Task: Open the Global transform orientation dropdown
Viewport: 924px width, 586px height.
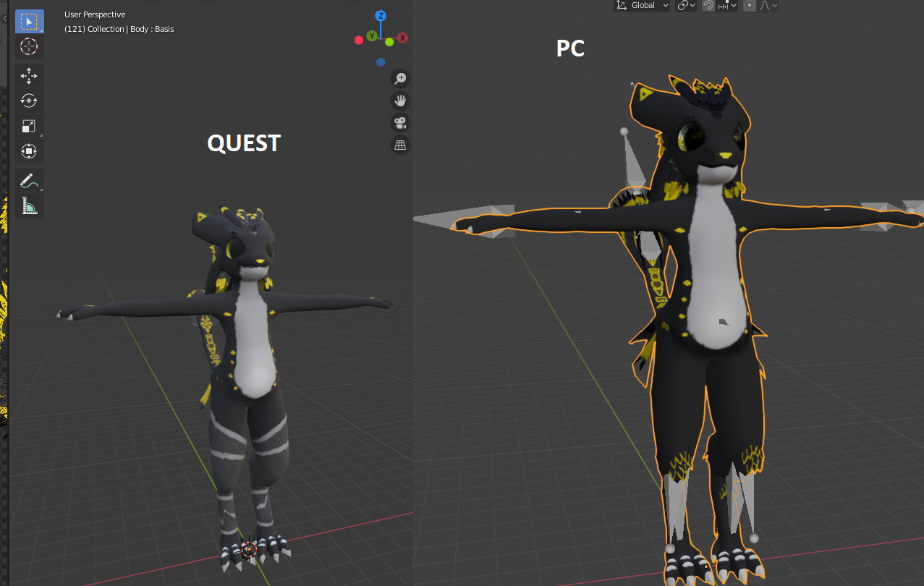Action: (642, 6)
